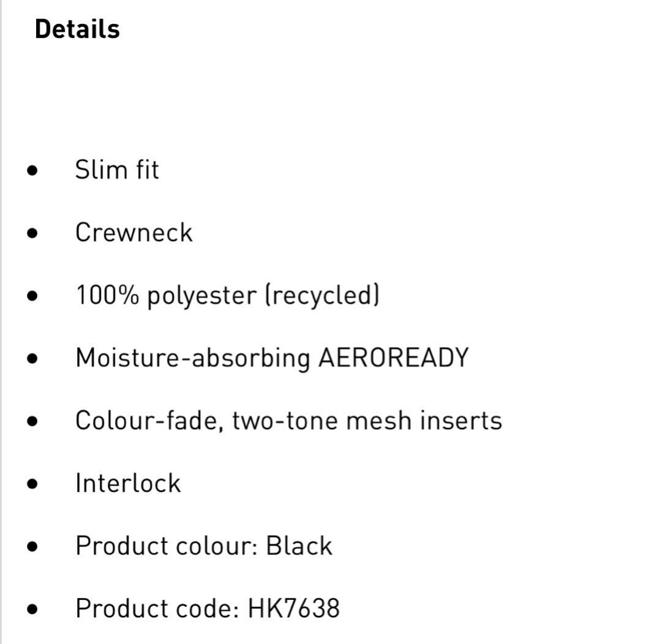Click the Colour-fade, two-tone mesh inserts item
This screenshot has height=644, width=649.
[289, 421]
